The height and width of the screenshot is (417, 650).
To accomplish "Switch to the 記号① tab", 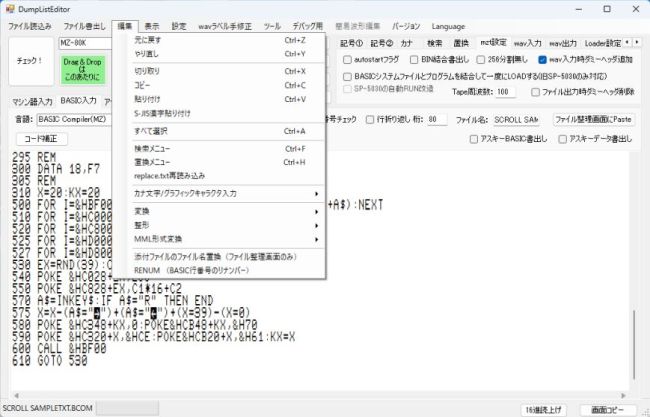I will point(351,43).
